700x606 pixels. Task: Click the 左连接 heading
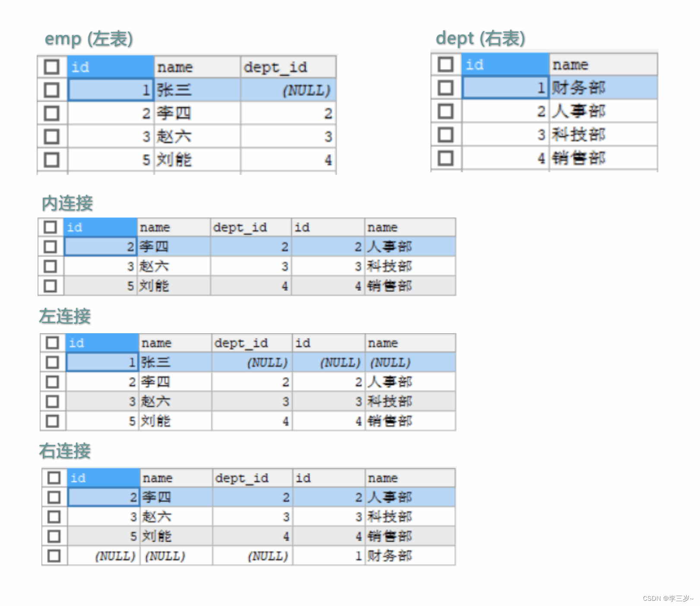65,316
